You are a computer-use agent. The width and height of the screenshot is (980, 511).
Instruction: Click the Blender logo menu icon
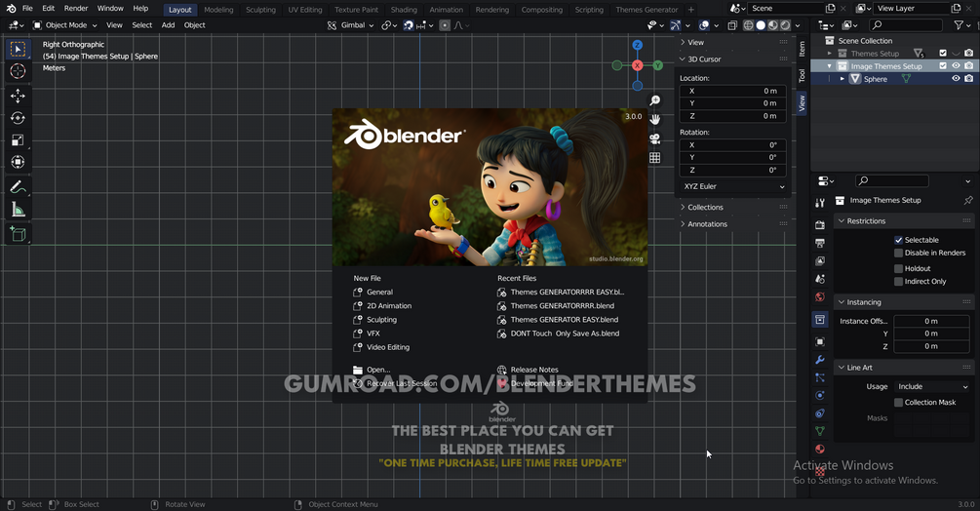(x=11, y=9)
